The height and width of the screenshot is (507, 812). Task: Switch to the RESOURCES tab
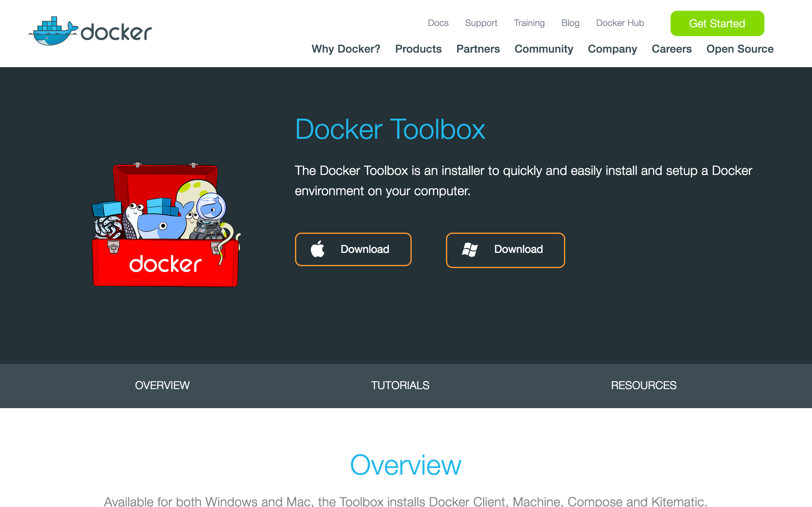[644, 385]
